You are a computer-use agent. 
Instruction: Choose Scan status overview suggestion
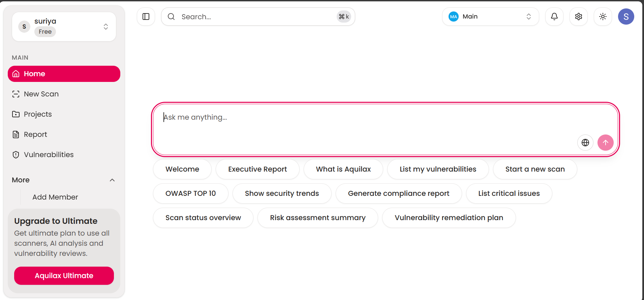203,218
